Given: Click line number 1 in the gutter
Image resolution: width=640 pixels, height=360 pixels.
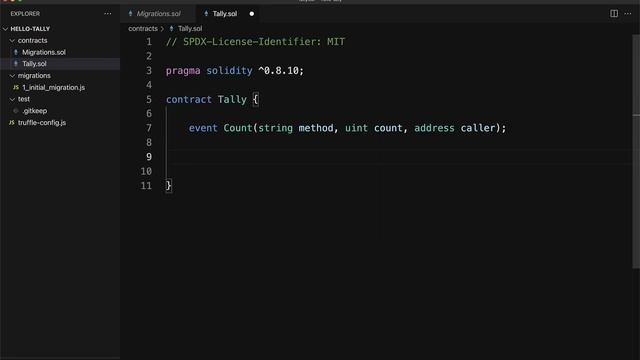Looking at the screenshot, I should pos(149,42).
